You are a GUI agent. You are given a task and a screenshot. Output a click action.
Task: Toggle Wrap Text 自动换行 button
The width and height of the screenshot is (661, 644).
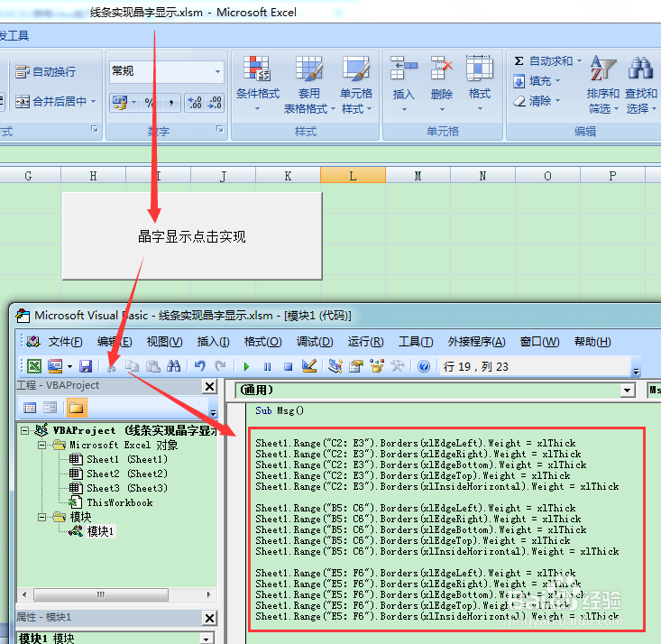click(45, 71)
